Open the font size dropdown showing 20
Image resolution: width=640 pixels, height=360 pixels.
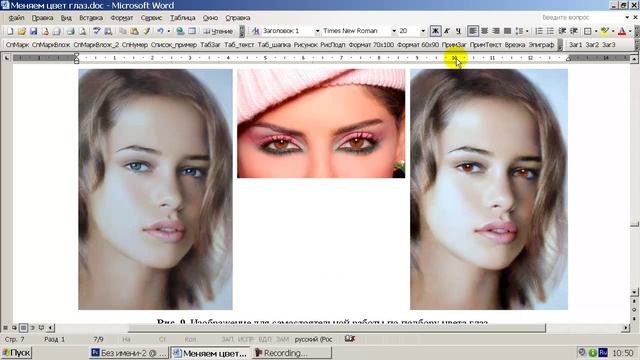pos(423,31)
